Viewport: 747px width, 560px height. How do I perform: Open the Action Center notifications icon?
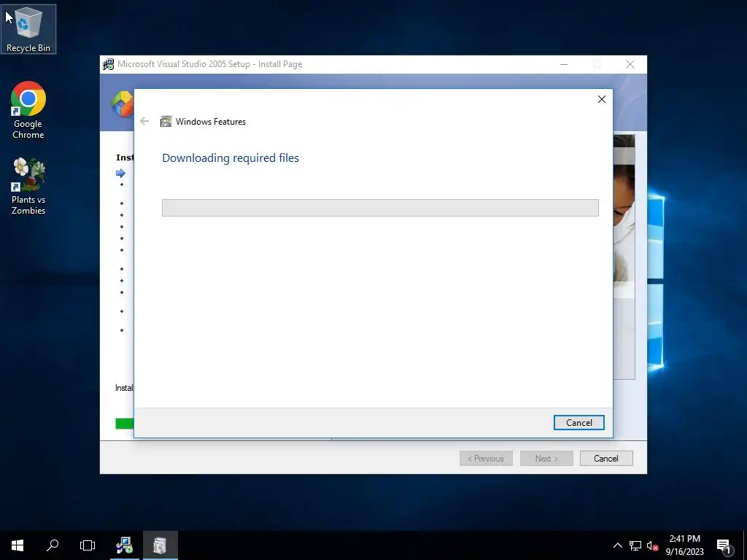point(724,545)
